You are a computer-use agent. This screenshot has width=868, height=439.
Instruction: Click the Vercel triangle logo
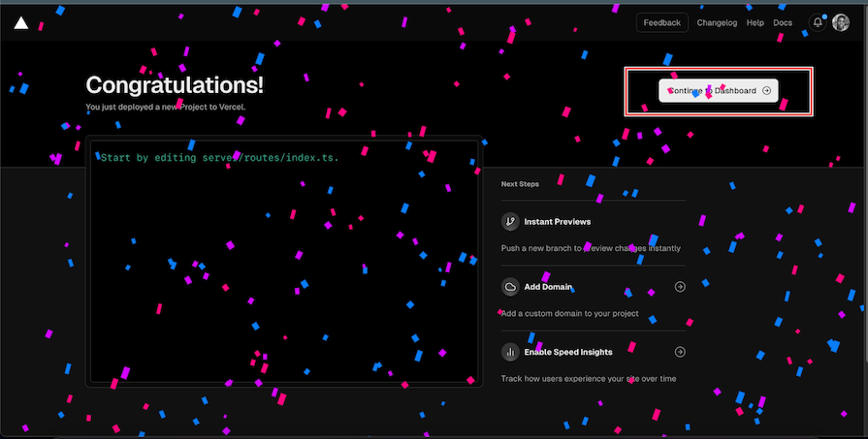pos(21,22)
